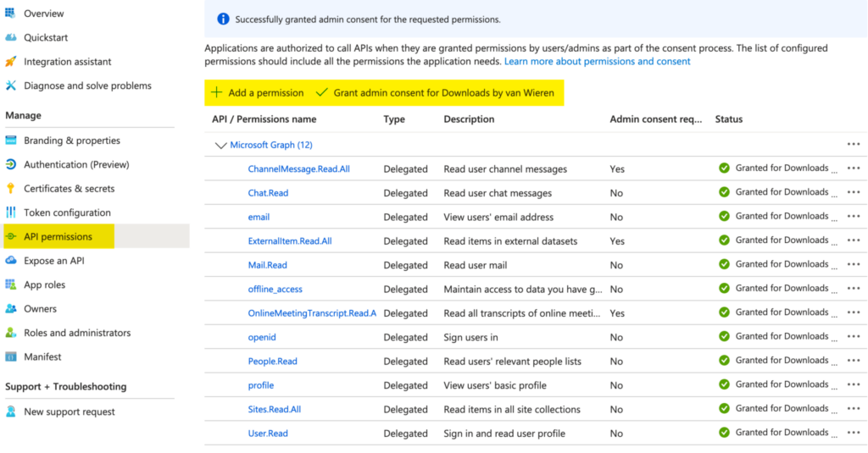The image size is (868, 453).
Task: Click the Certificates & secrets key icon
Action: pyautogui.click(x=10, y=188)
